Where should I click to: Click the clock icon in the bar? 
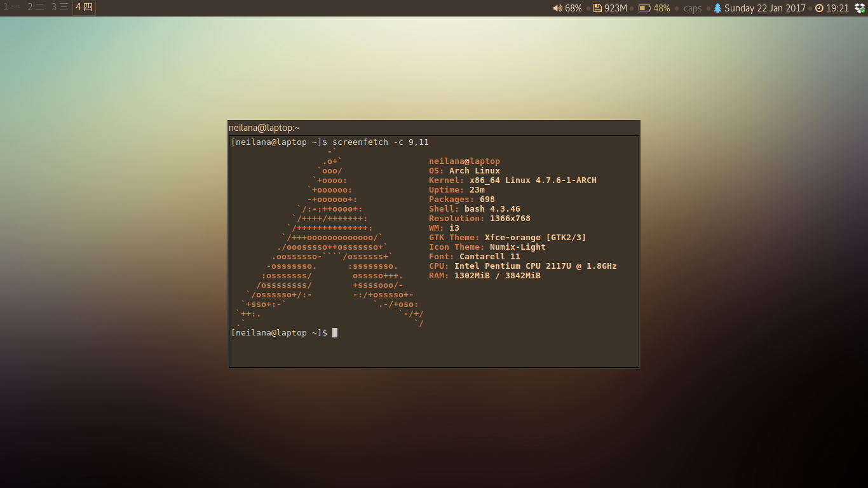click(x=819, y=8)
